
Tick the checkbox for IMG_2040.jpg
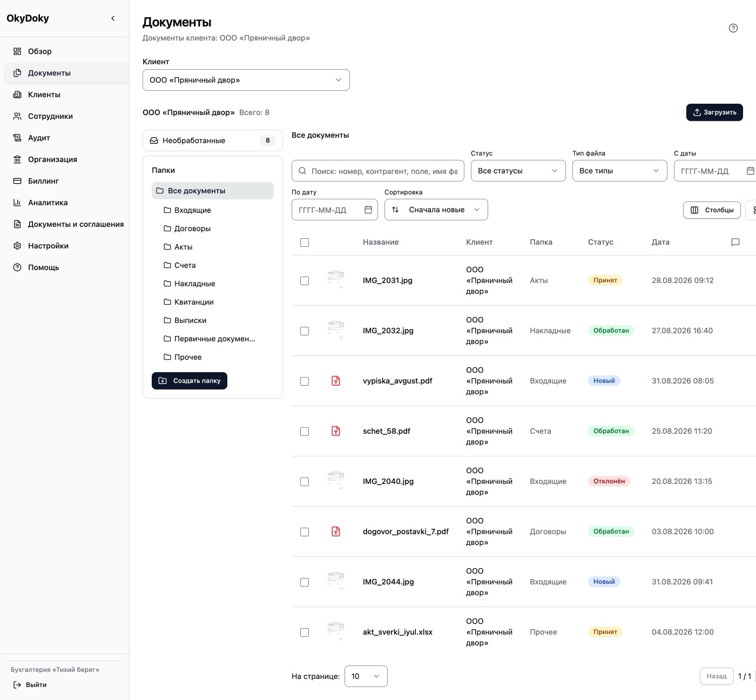point(305,482)
